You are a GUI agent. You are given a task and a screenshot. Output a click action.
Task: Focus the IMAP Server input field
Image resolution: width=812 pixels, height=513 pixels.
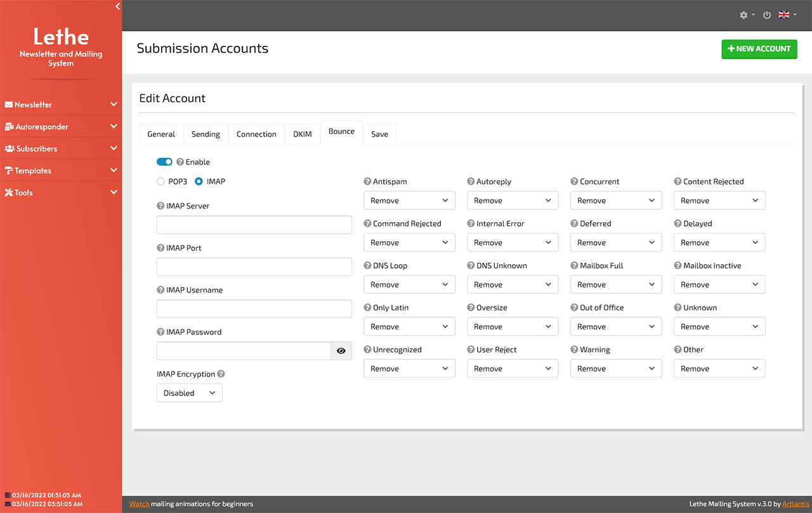click(254, 225)
